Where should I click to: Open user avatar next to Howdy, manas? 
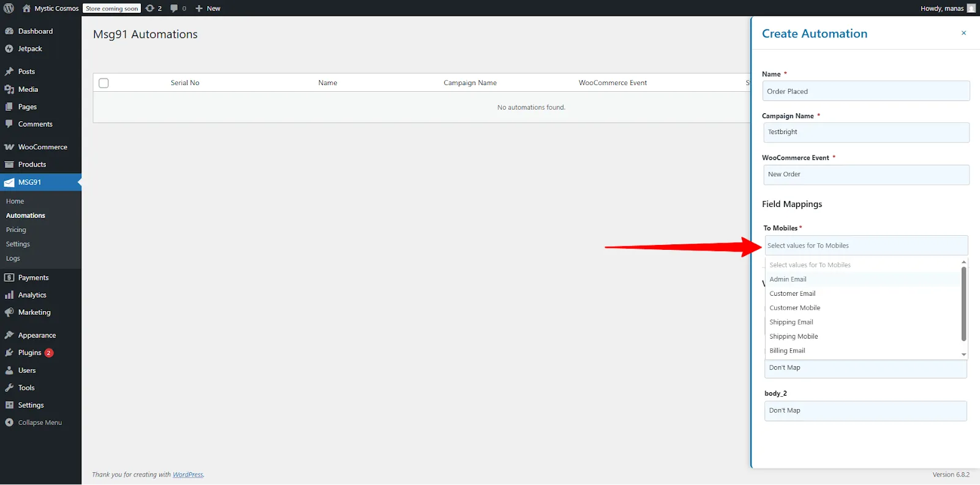971,9
